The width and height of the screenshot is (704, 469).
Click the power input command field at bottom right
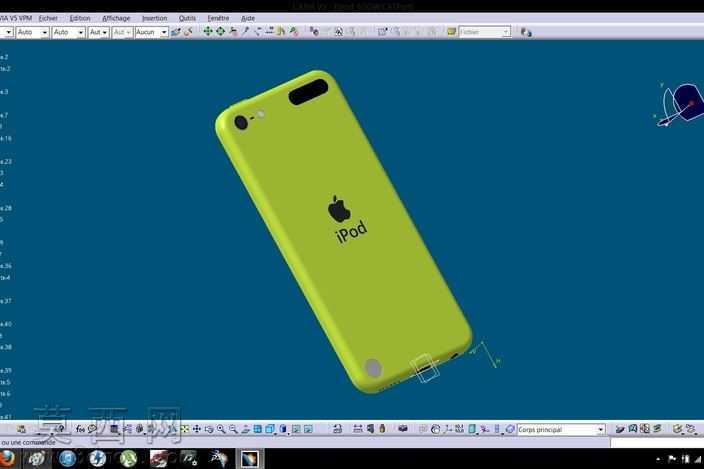point(657,443)
